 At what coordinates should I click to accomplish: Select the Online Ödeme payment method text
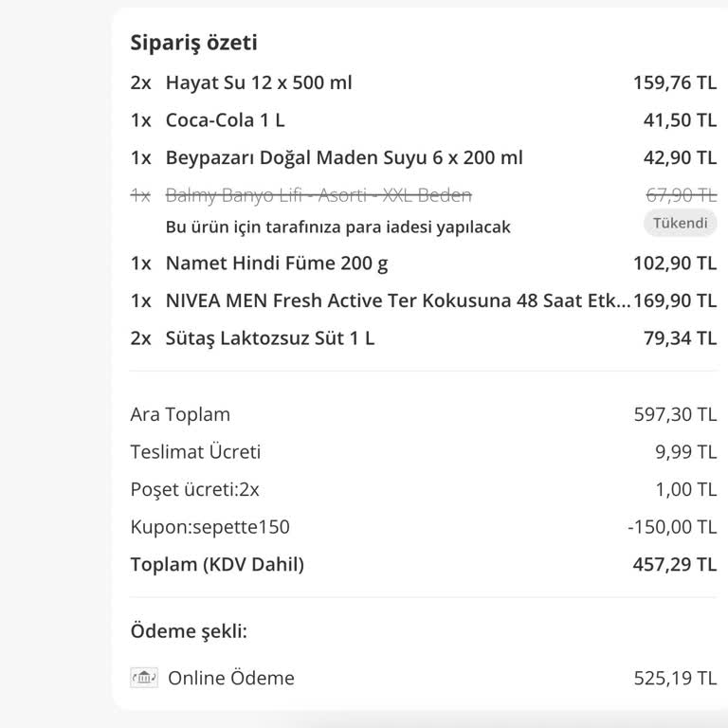[x=230, y=678]
